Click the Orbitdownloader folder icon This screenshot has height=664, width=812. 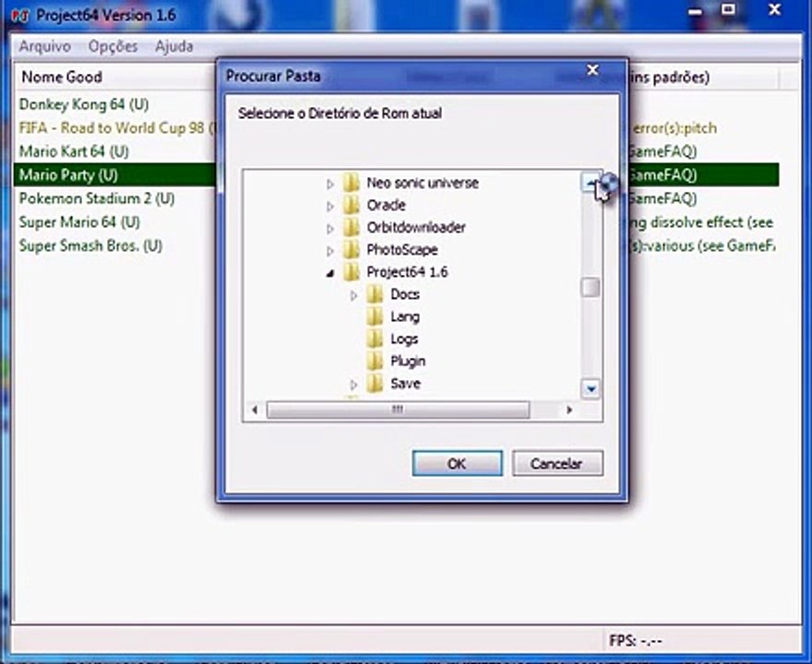(352, 227)
